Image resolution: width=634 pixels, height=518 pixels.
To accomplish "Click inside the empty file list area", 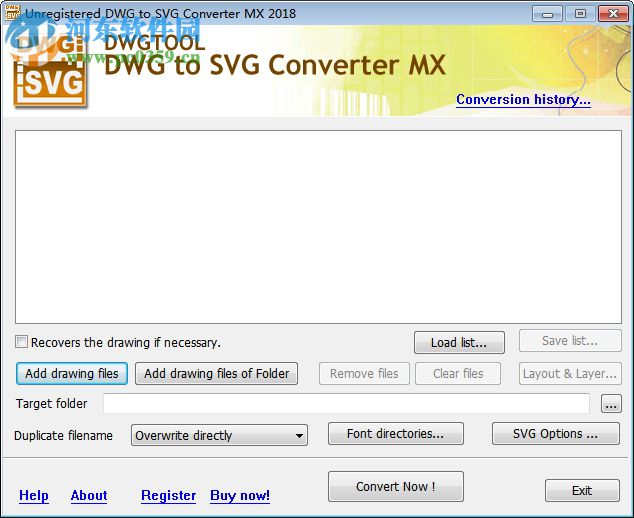I will (318, 227).
